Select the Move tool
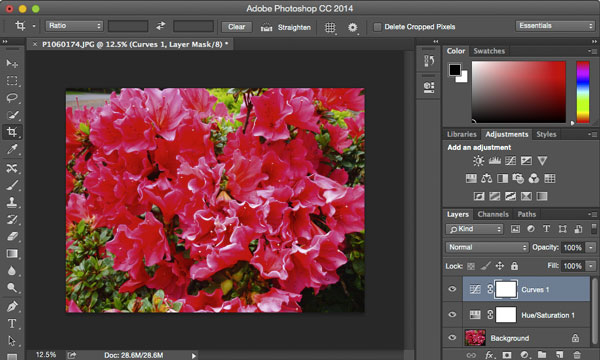 click(12, 64)
